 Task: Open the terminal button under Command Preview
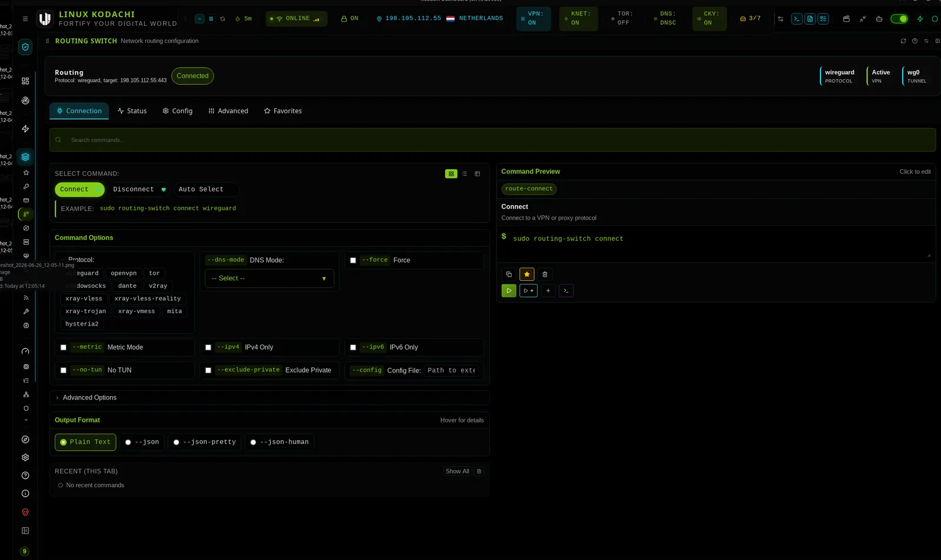pos(566,291)
